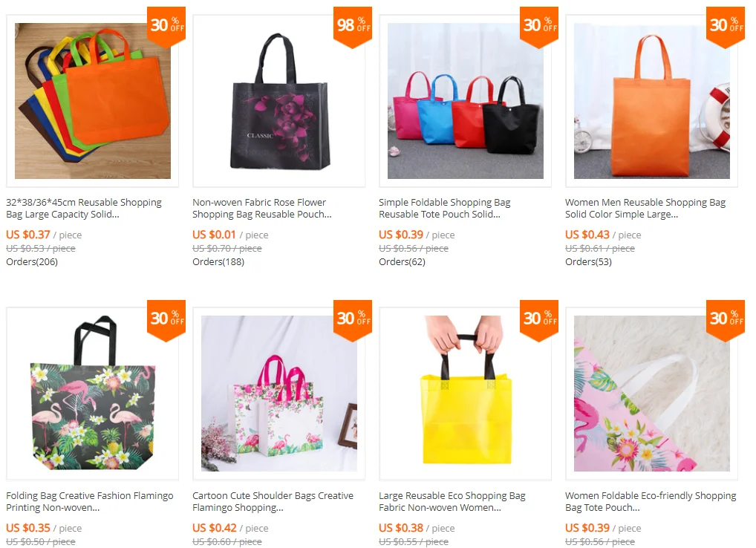This screenshot has height=548, width=756.
Task: Open the single orange shopping bag image
Action: [652, 101]
